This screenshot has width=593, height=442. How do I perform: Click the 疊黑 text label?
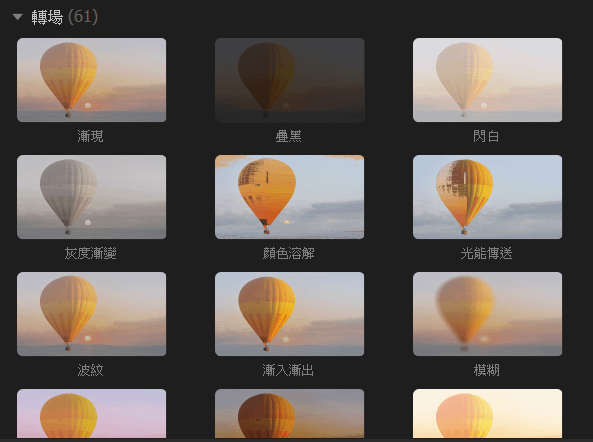pos(289,136)
